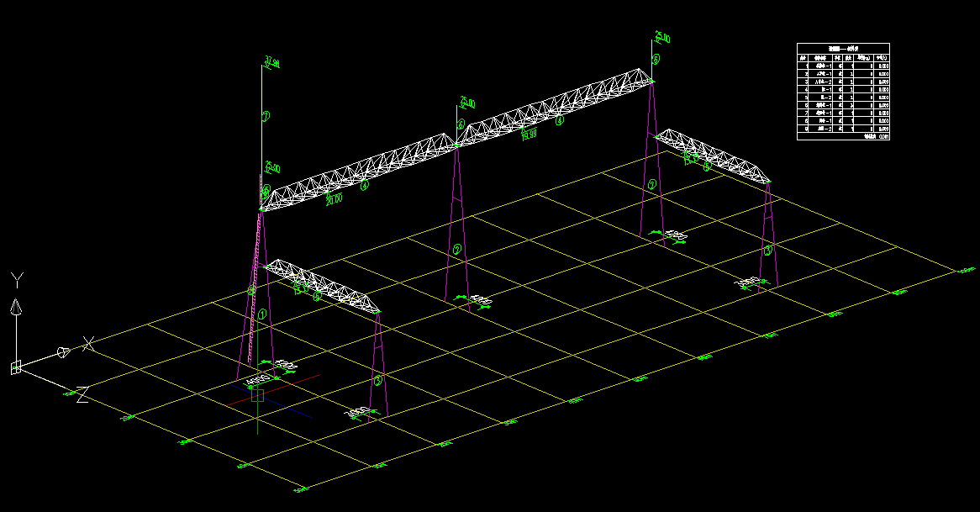Click the green pickbox at the crosshair center

258,396
